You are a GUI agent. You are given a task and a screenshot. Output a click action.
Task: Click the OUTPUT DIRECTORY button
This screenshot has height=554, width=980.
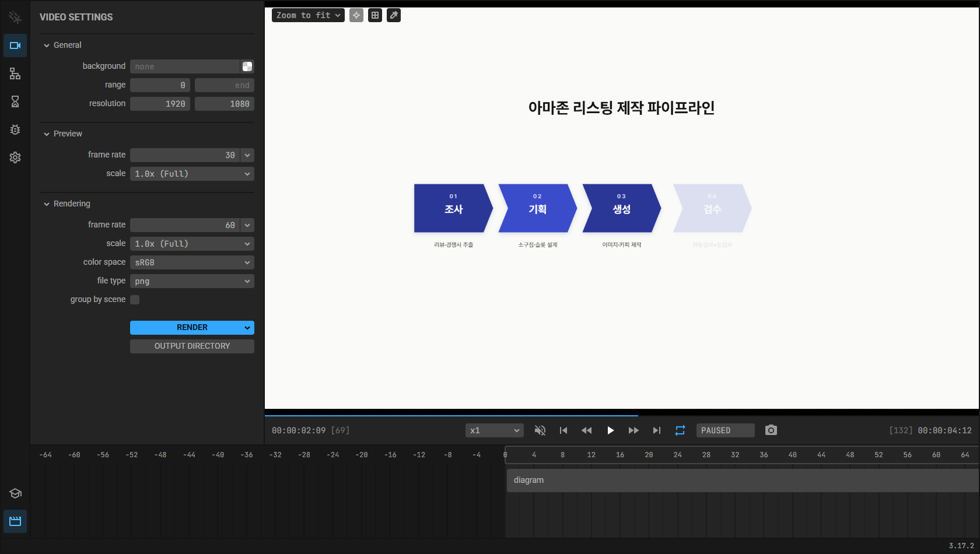pyautogui.click(x=192, y=346)
